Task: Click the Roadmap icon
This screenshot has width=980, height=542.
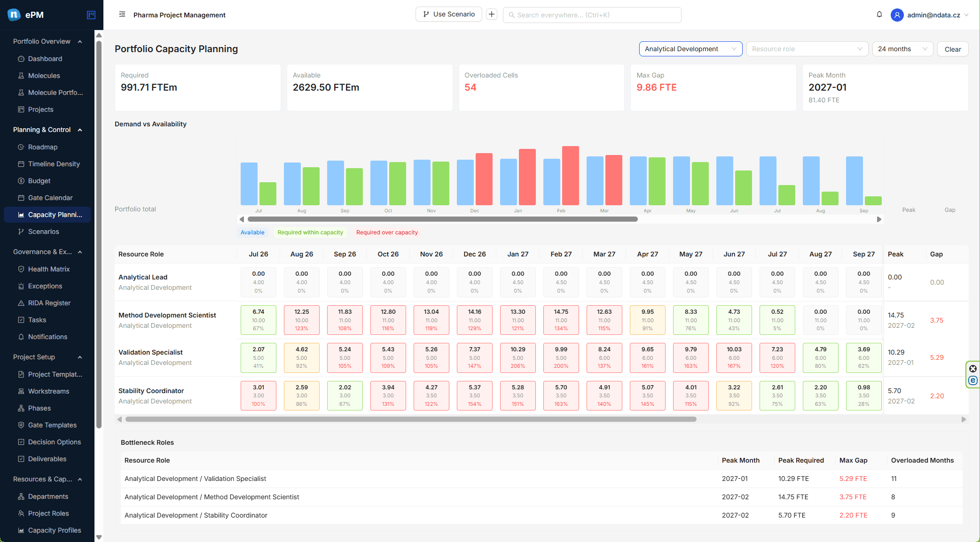Action: click(21, 147)
